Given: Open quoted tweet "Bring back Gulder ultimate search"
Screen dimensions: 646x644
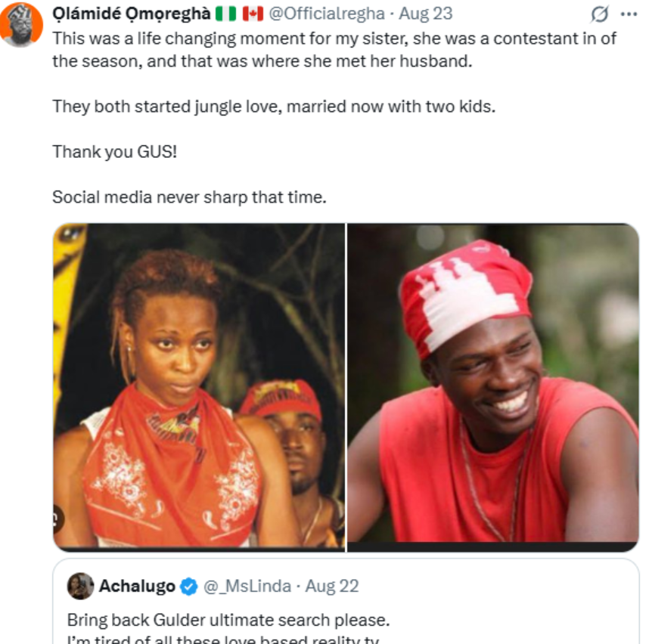Looking at the screenshot, I should coord(228,621).
